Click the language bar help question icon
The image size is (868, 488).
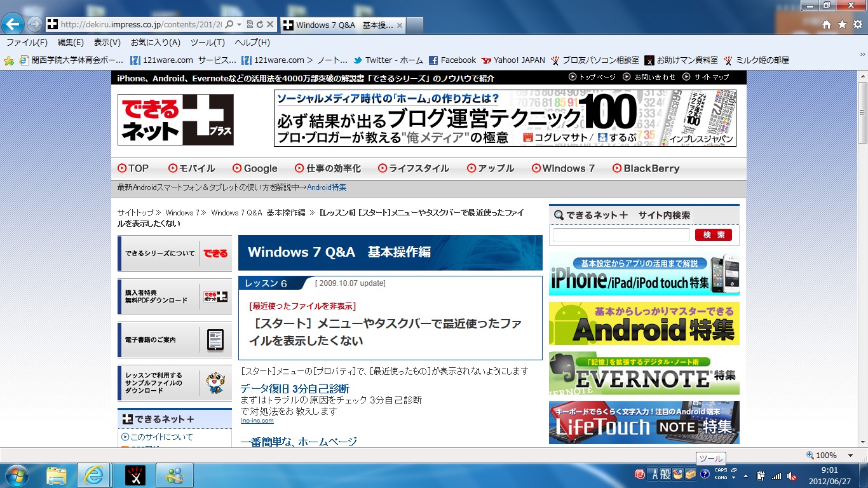tap(705, 475)
